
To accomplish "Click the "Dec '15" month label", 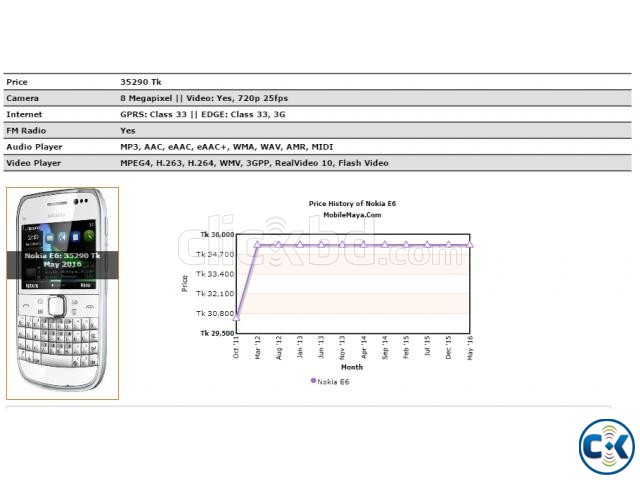I will (x=449, y=348).
